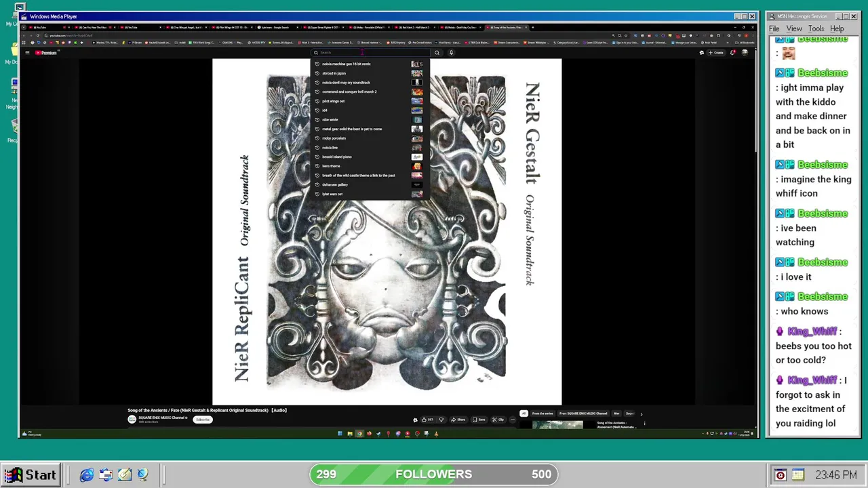
Task: Click the Start button
Action: click(x=30, y=474)
